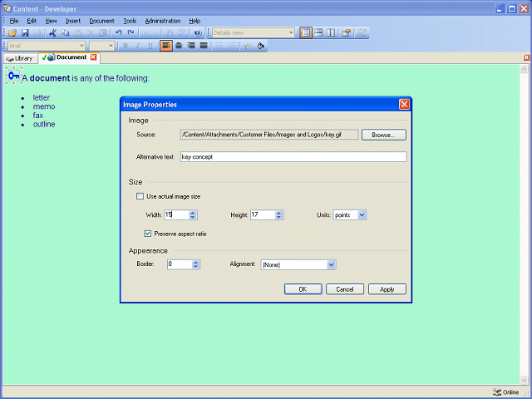Switch to the Library tab

[20, 58]
